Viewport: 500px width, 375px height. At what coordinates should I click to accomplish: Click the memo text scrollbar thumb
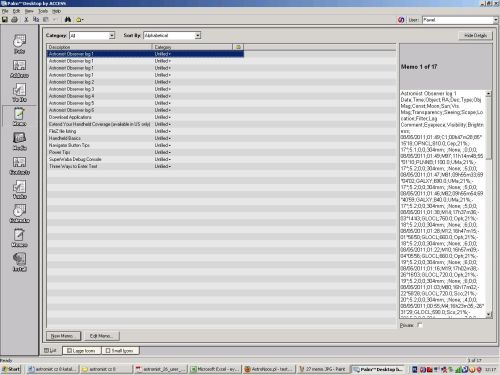[x=488, y=128]
